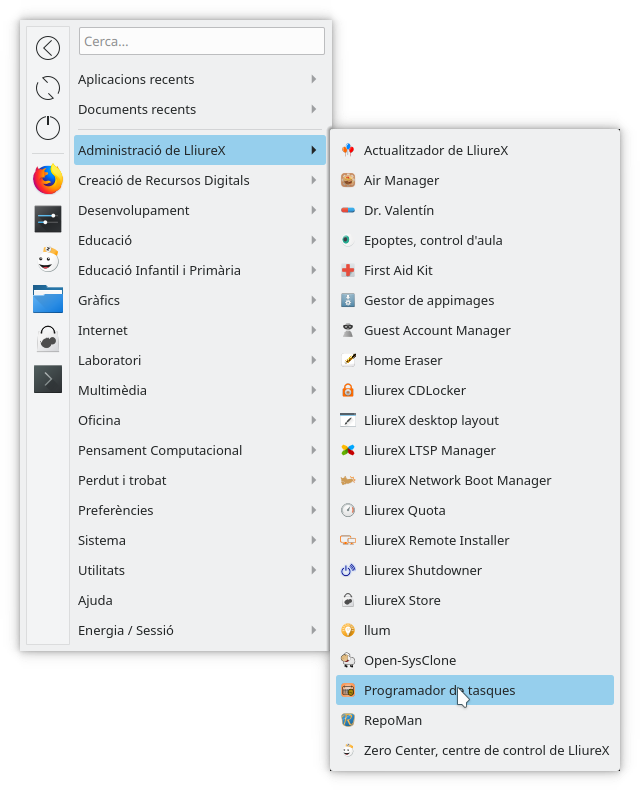Click the llum lightbulb icon
This screenshot has height=791, width=640.
pyautogui.click(x=348, y=631)
